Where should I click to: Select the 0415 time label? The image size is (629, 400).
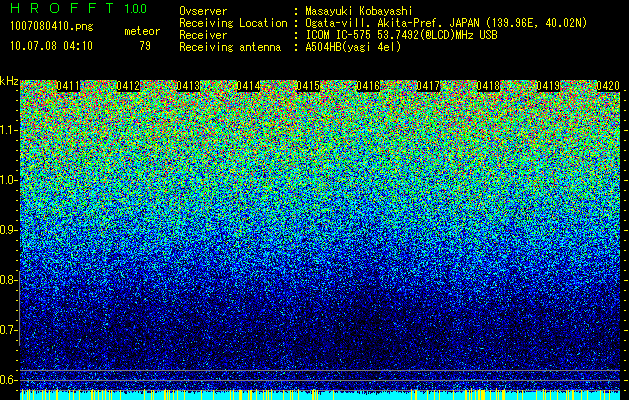[308, 86]
